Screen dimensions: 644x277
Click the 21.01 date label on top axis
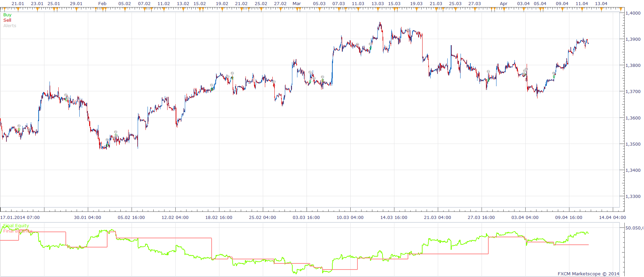click(x=18, y=4)
